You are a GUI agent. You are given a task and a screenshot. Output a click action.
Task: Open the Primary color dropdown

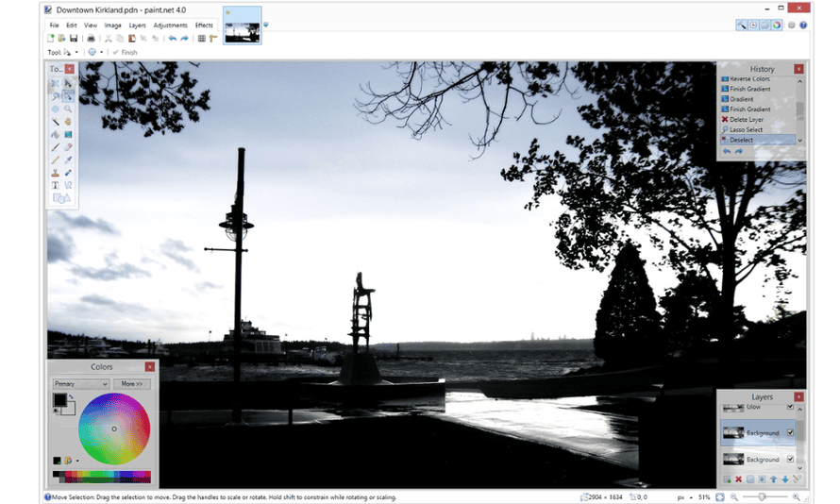point(81,384)
